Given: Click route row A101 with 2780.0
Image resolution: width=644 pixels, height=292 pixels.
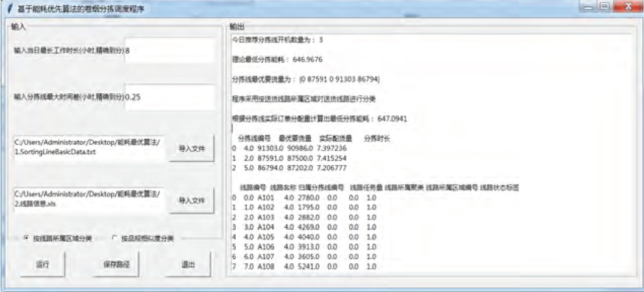Looking at the screenshot, I should point(304,198).
